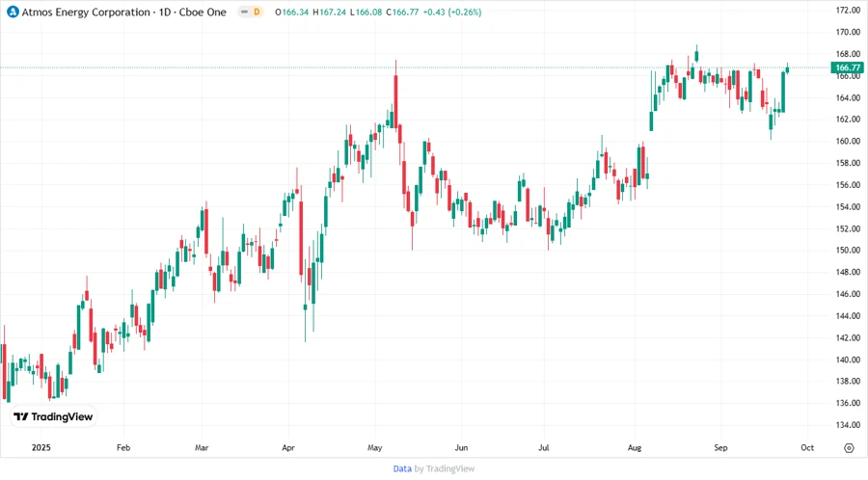Image resolution: width=868 pixels, height=480 pixels.
Task: Click the 134.00 price axis label
Action: pos(848,425)
